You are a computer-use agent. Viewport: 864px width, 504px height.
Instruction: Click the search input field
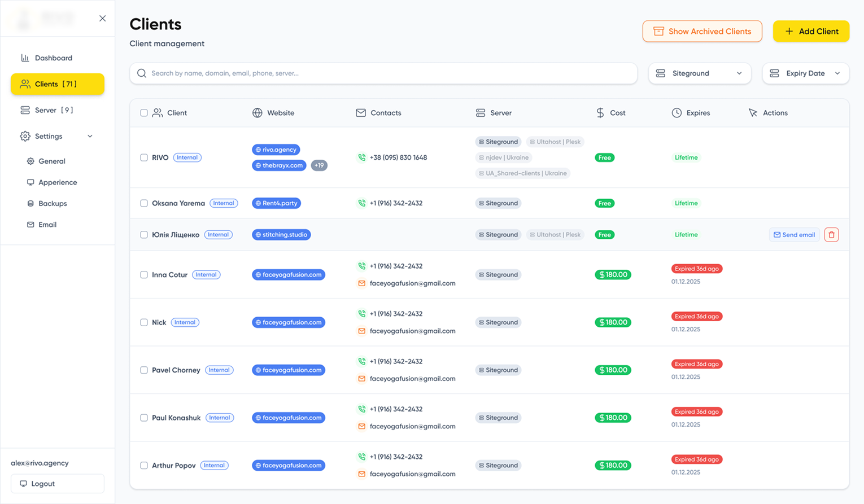(x=383, y=73)
